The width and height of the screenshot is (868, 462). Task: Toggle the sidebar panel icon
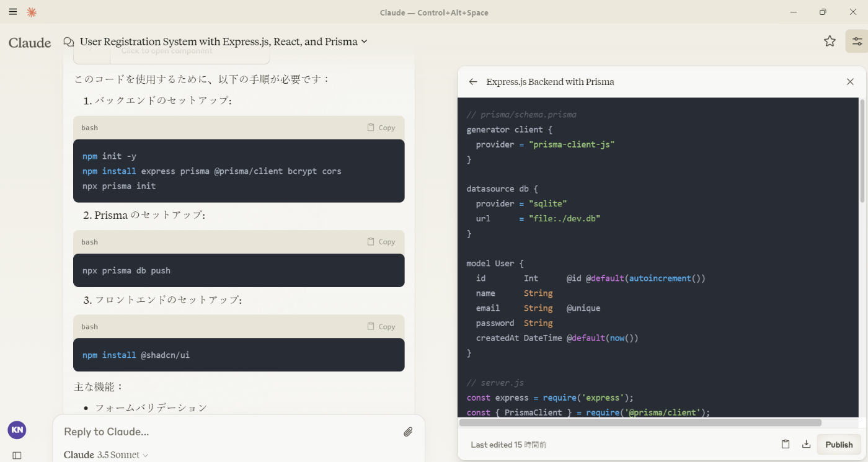click(17, 455)
